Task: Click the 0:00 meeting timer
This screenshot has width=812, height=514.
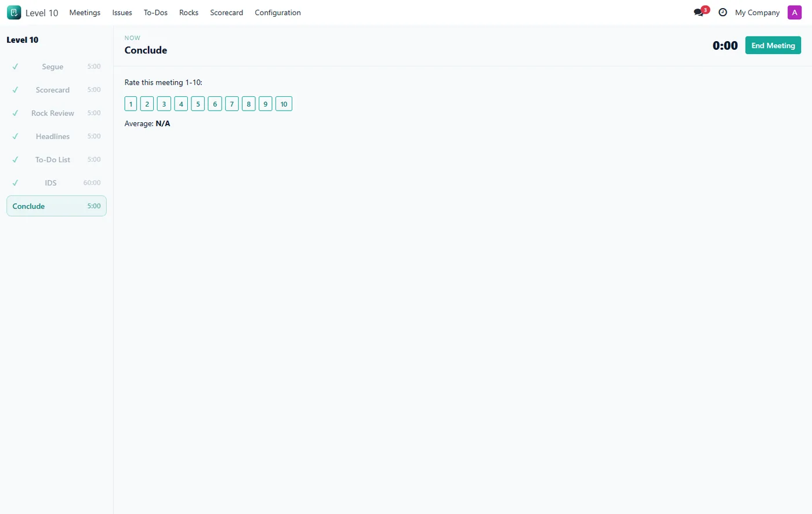Action: [x=725, y=46]
